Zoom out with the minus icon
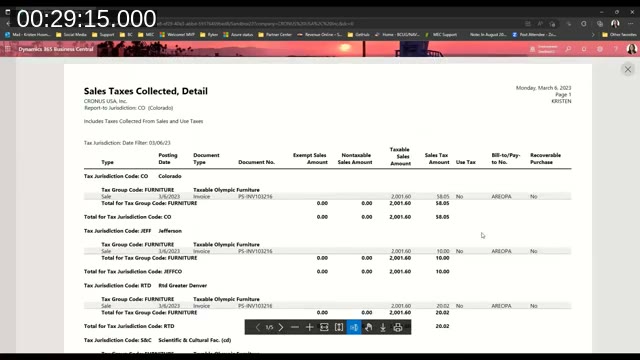The height and width of the screenshot is (360, 640). pyautogui.click(x=295, y=327)
